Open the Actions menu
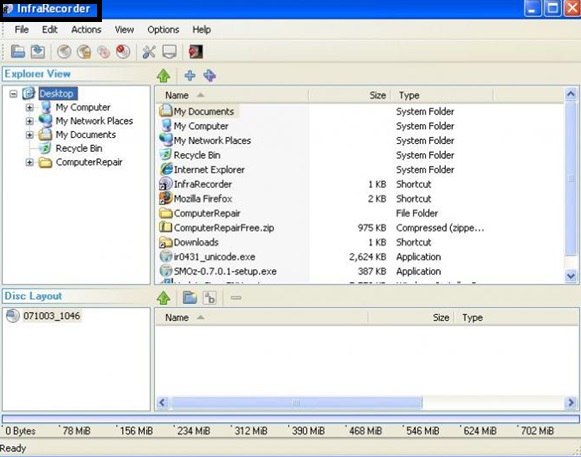581x457 pixels. [86, 30]
